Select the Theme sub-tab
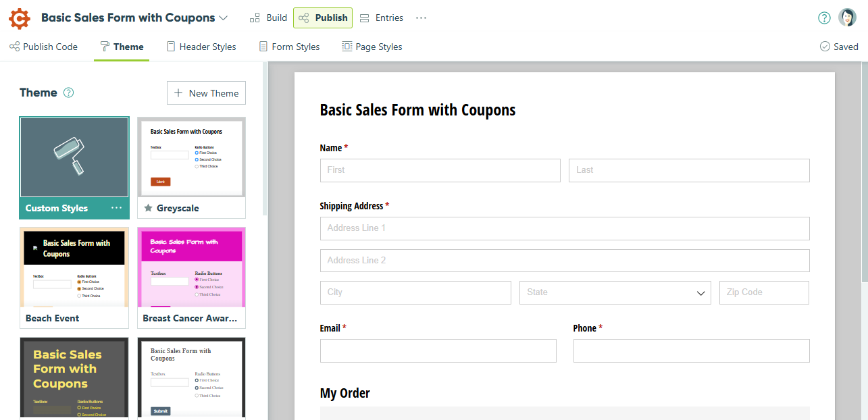Viewport: 868px width, 420px height. 122,47
